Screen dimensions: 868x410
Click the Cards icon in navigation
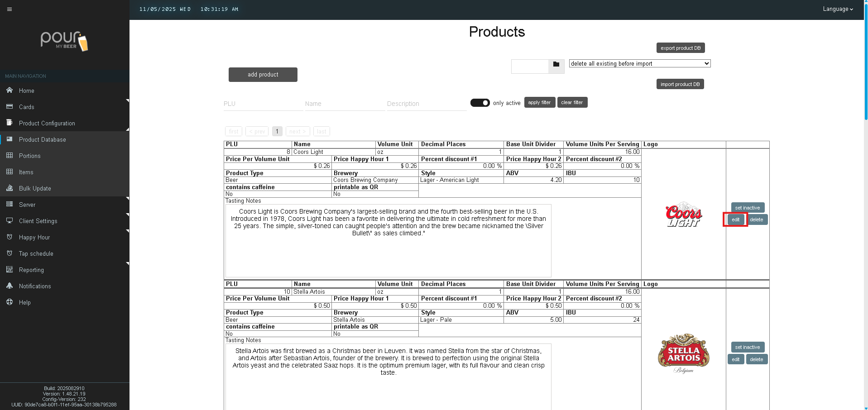click(10, 107)
